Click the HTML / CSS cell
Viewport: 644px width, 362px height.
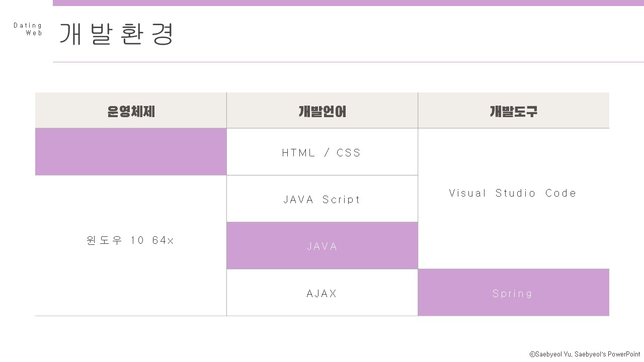pyautogui.click(x=322, y=152)
